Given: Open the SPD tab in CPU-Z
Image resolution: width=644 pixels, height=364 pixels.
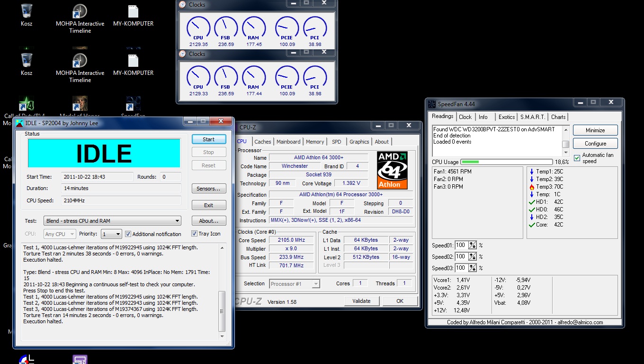Looking at the screenshot, I should [336, 142].
